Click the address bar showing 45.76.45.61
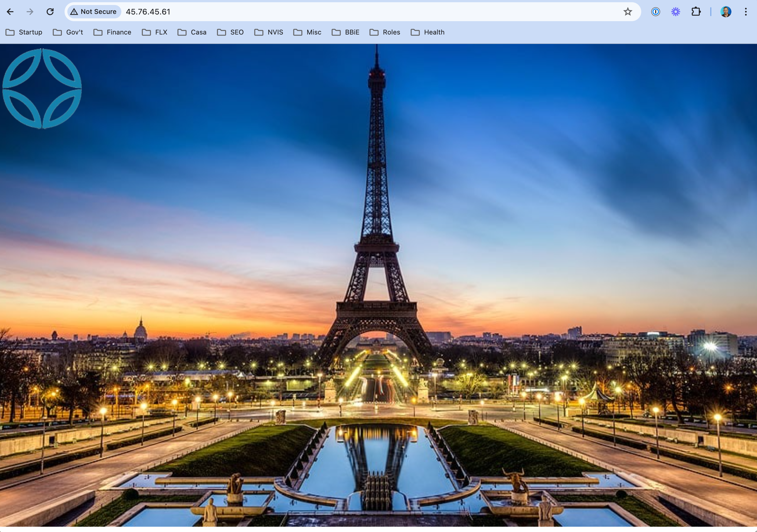The width and height of the screenshot is (757, 532). click(297, 12)
